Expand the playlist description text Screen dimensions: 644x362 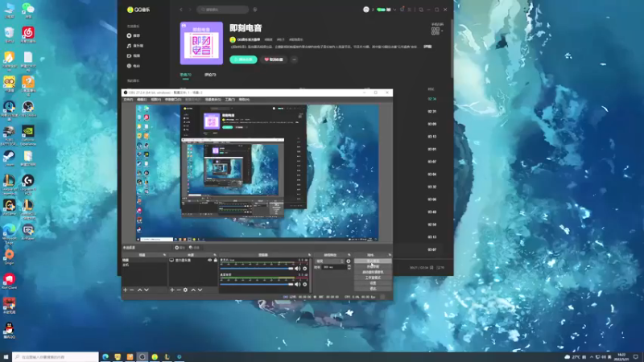[x=427, y=47]
